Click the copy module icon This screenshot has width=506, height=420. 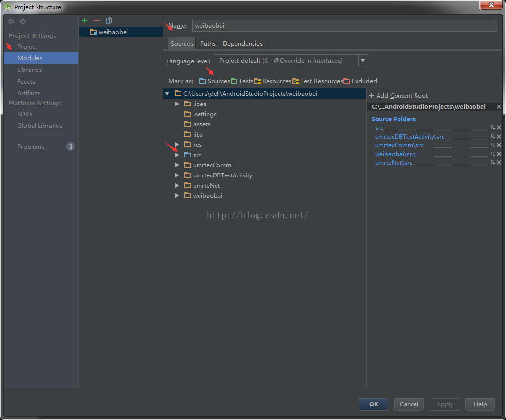click(109, 20)
